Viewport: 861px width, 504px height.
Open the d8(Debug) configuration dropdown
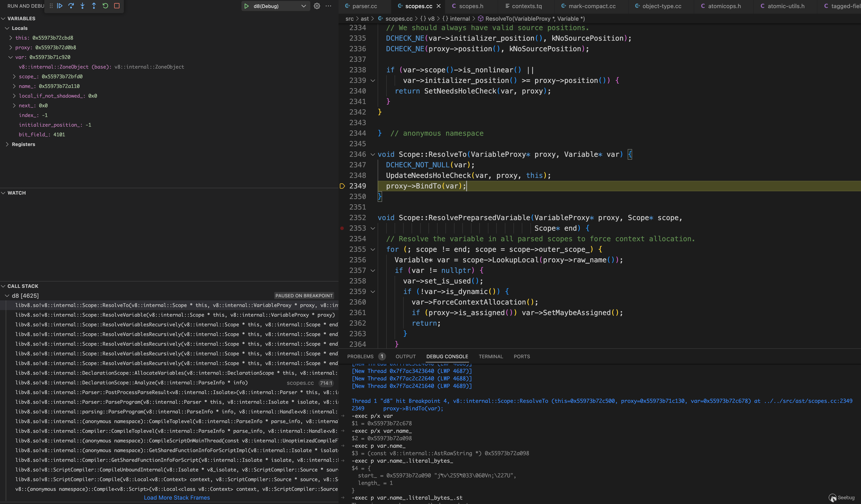[304, 6]
